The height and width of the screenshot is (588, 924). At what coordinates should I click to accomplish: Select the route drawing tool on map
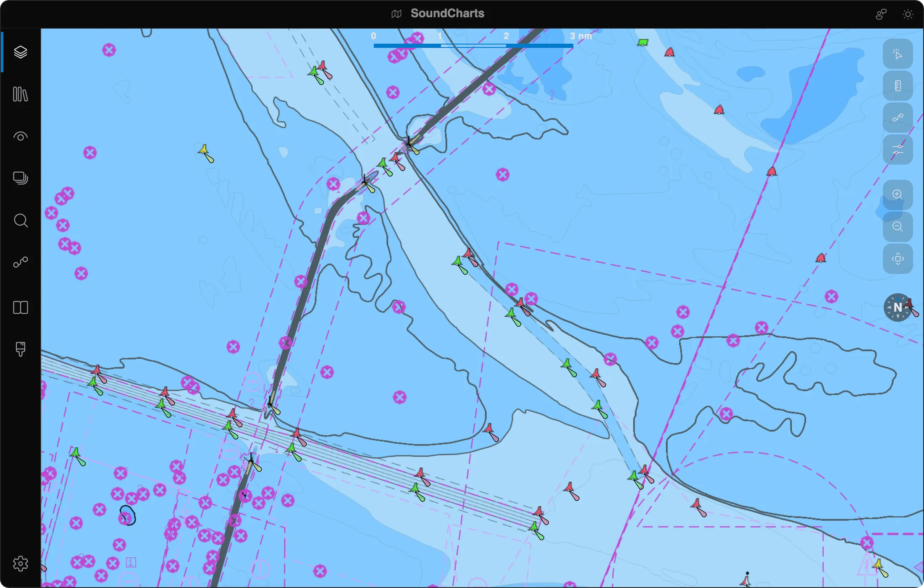click(x=898, y=118)
